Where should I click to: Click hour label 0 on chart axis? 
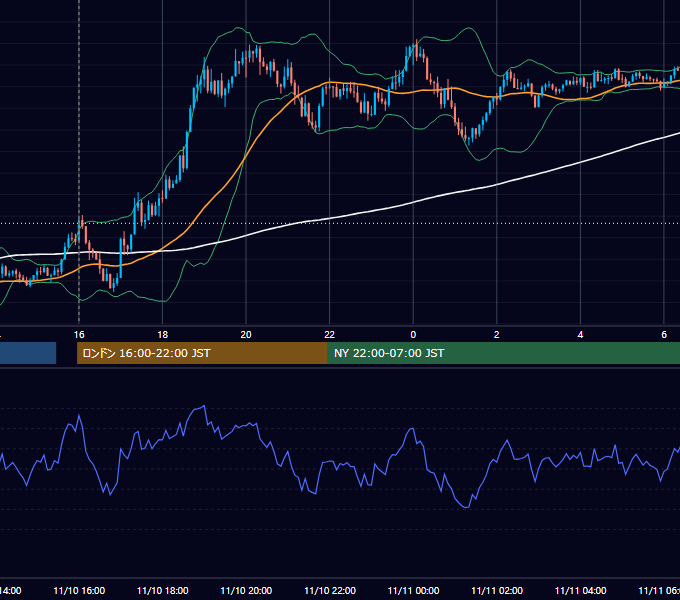pyautogui.click(x=413, y=334)
